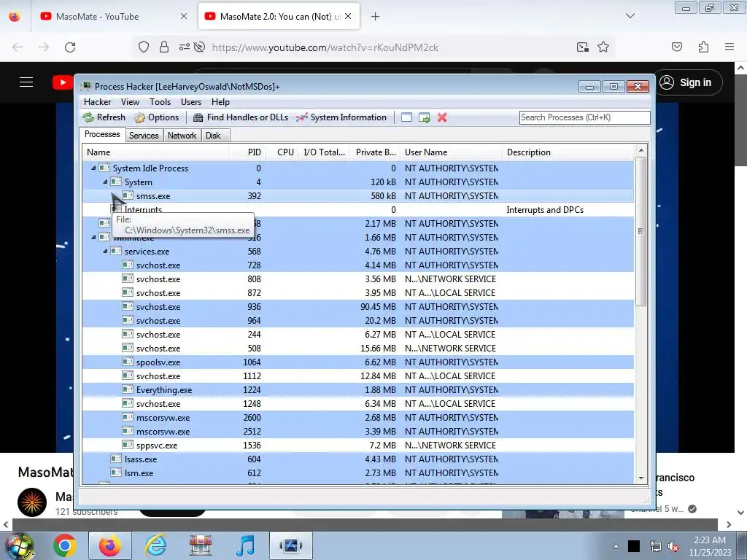Screen dimensions: 747x560
Task: Switch to the Disk tab
Action: click(x=214, y=136)
